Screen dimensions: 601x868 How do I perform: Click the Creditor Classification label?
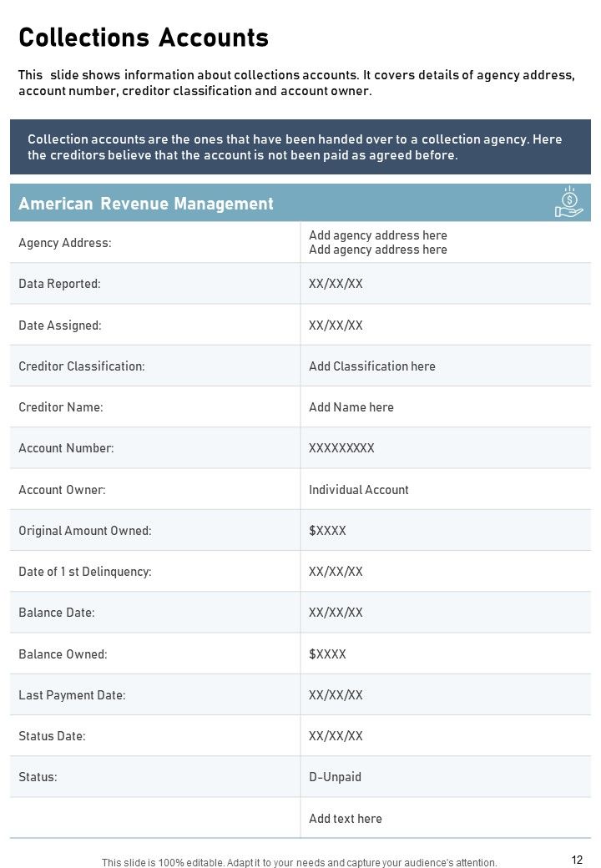81,366
